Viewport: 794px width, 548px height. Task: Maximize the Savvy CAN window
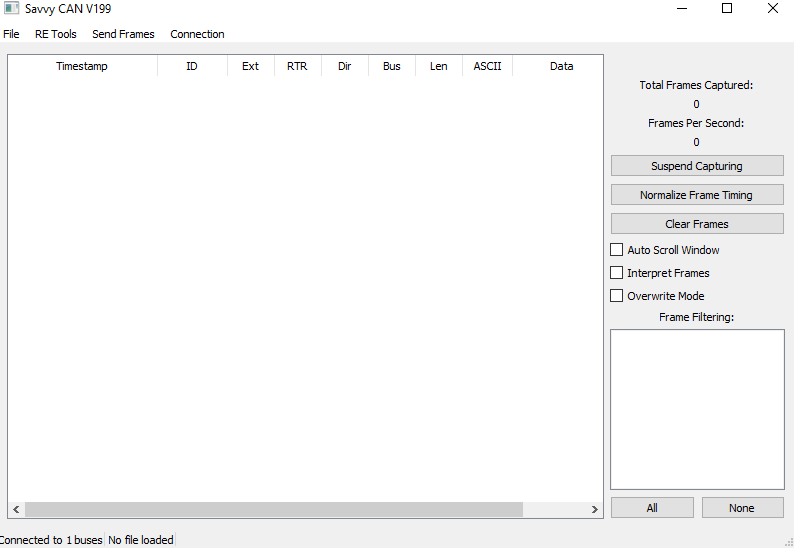click(727, 8)
